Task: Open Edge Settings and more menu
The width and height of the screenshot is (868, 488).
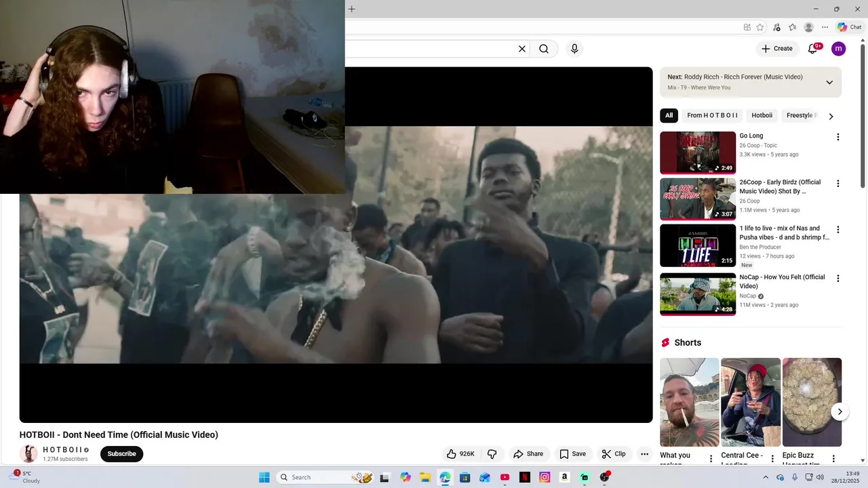Action: coord(825,27)
